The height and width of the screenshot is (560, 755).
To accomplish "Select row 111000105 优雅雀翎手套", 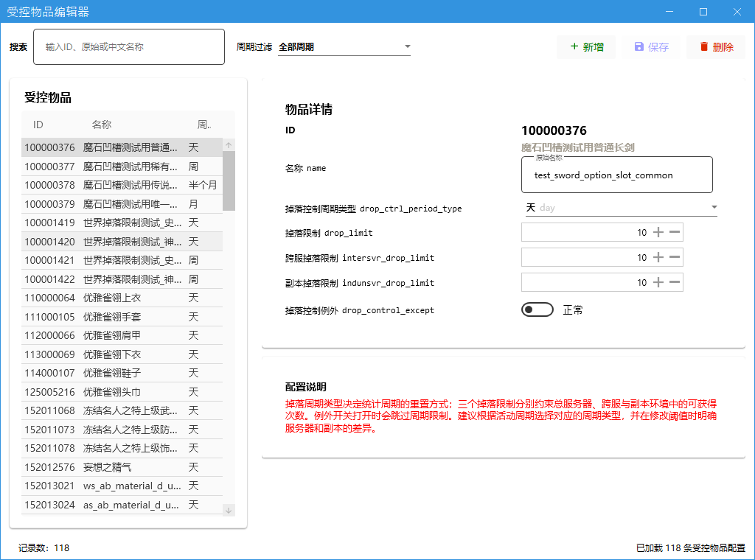I will (x=122, y=317).
